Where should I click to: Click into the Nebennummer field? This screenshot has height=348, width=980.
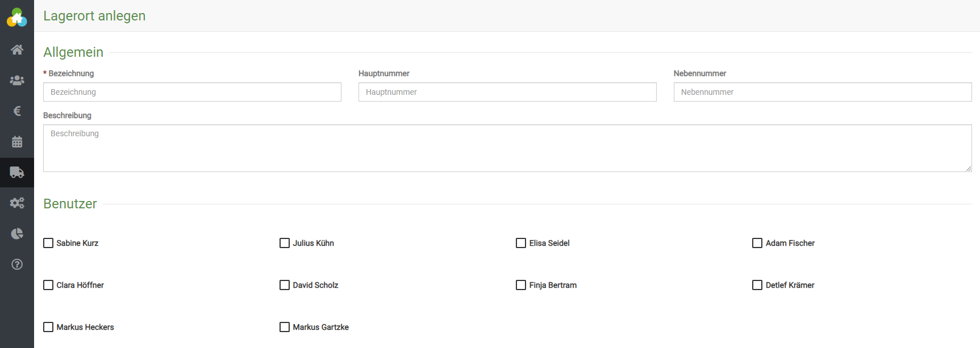822,92
